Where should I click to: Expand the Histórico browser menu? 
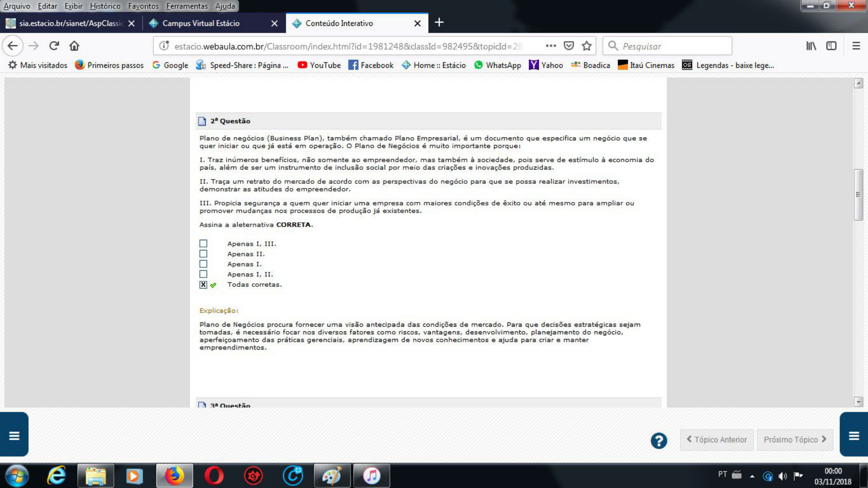pyautogui.click(x=105, y=6)
